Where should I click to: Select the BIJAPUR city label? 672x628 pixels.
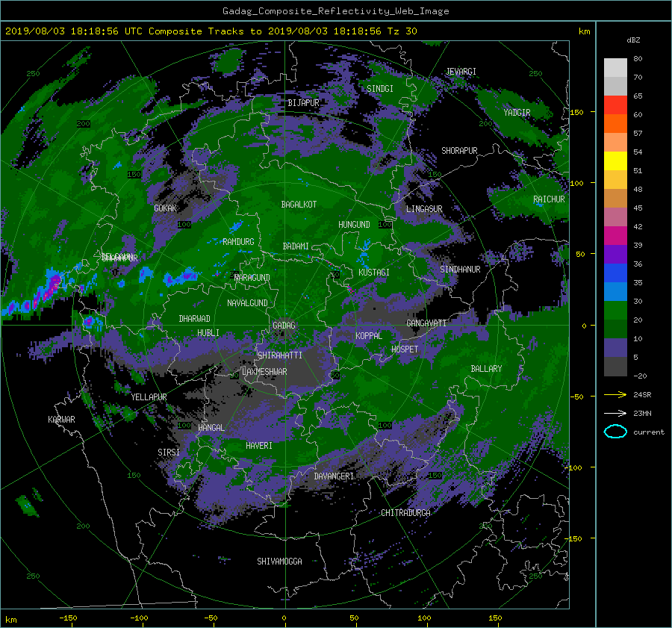click(x=303, y=103)
